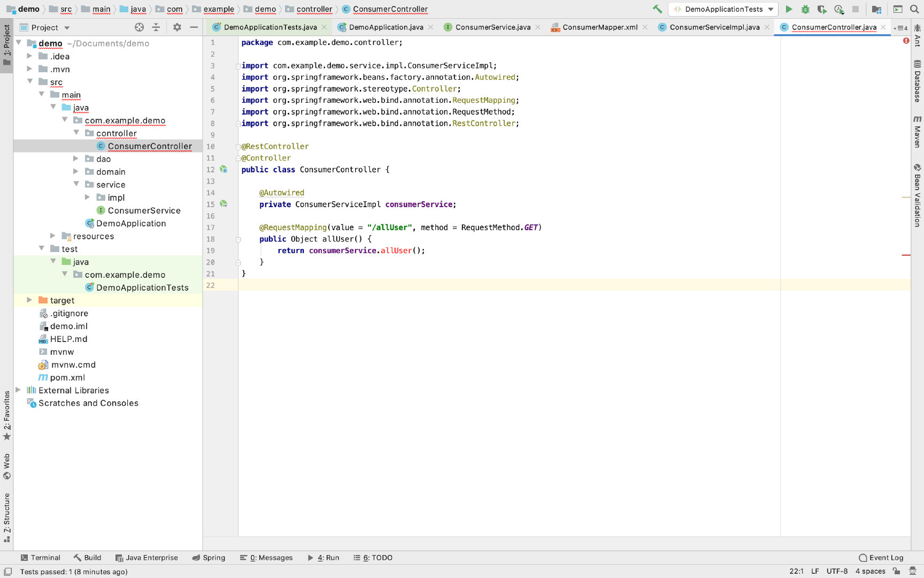Open Project panel settings gear

click(177, 27)
